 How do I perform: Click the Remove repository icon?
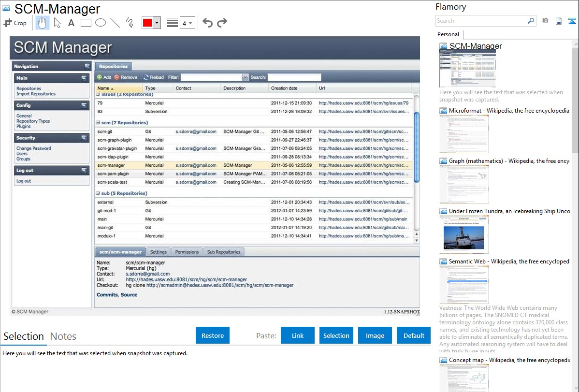click(116, 77)
